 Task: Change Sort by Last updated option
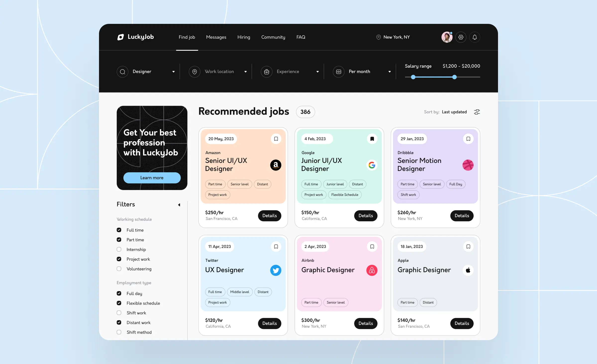(454, 112)
